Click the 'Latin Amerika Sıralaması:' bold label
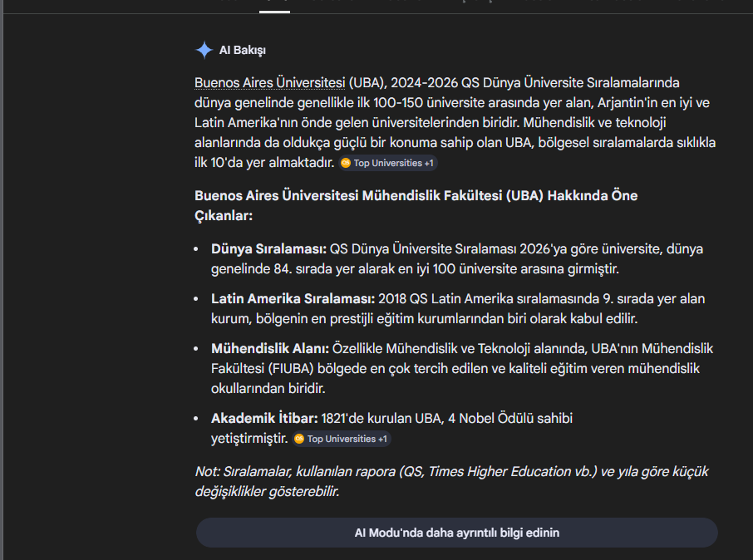 (293, 299)
